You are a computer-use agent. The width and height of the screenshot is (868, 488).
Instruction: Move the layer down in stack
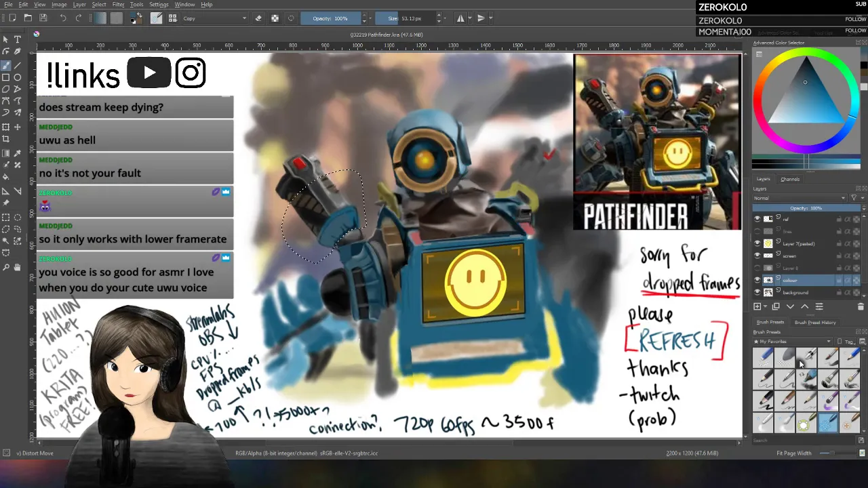tap(790, 306)
